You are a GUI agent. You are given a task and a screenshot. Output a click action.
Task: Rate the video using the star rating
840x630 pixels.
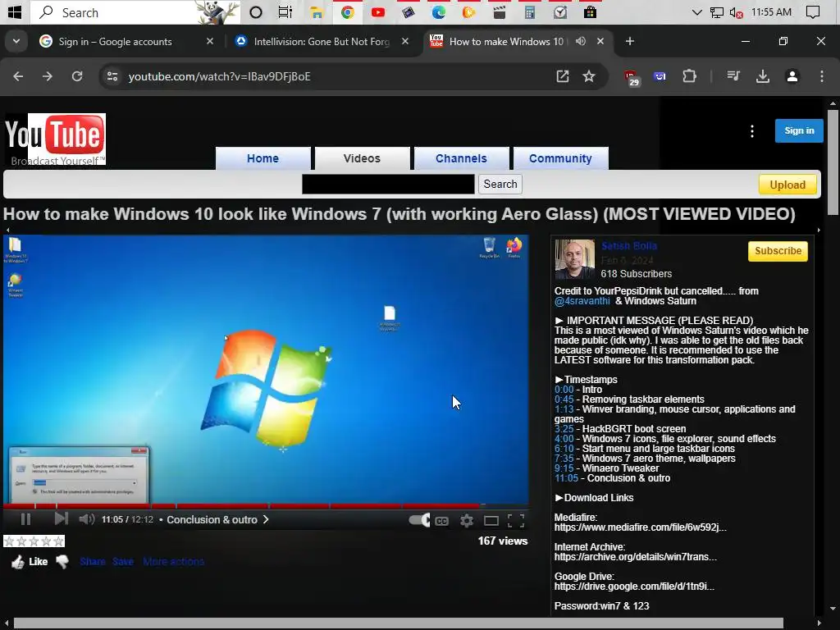click(x=34, y=541)
